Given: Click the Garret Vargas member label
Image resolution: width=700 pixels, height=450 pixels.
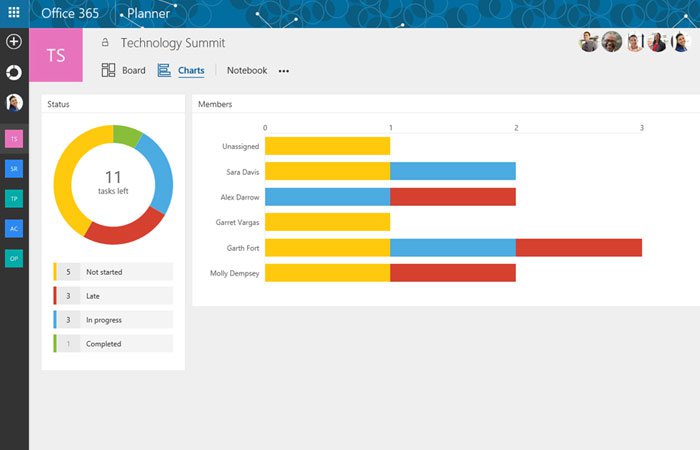Looking at the screenshot, I should coord(237,222).
